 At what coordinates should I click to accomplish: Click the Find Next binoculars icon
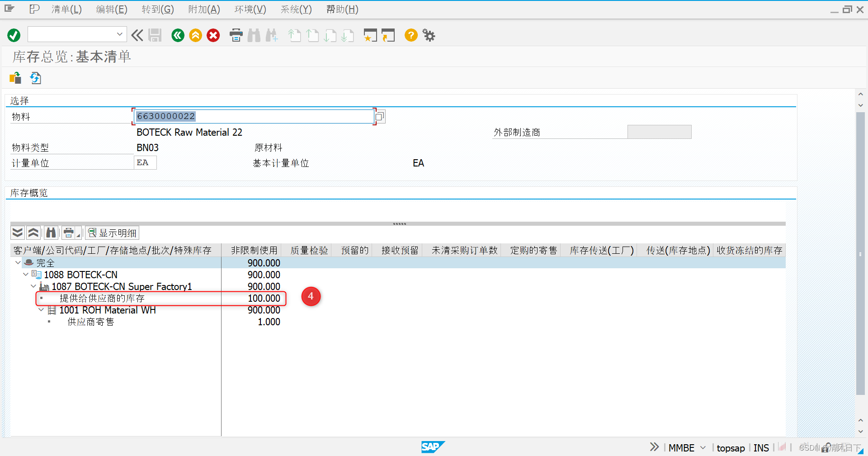[x=272, y=35]
